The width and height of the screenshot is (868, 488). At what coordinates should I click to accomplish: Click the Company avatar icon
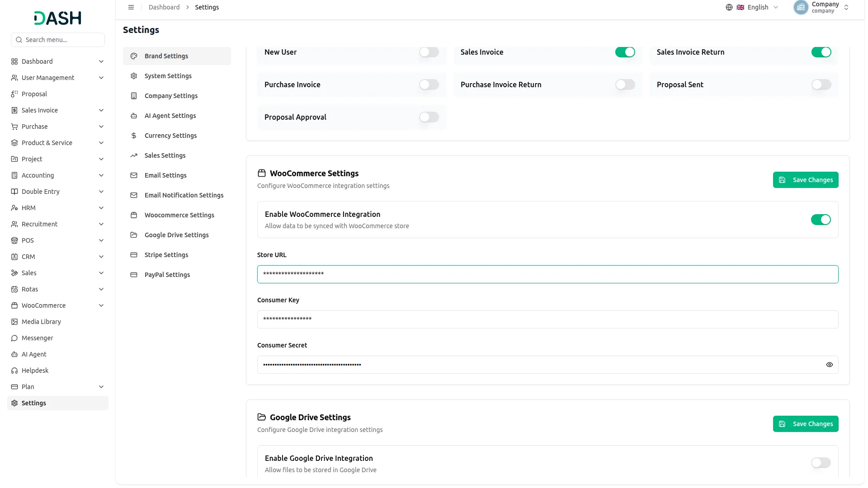click(x=801, y=7)
